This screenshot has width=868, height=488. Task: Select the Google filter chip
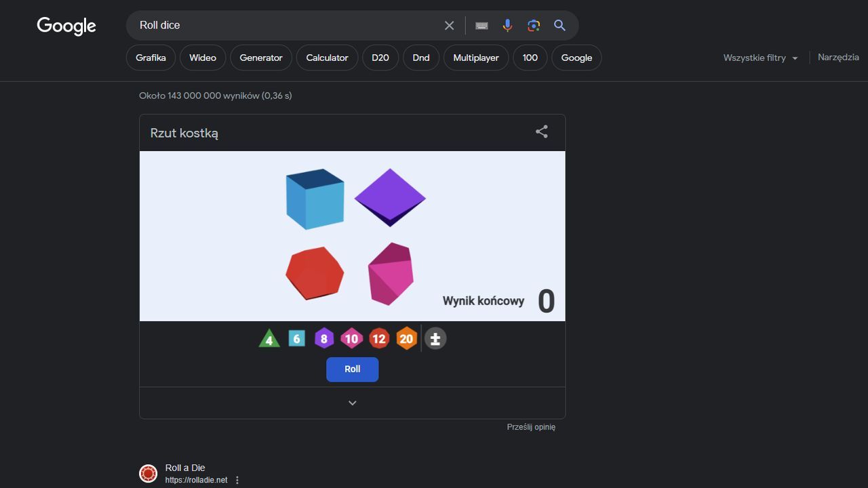576,58
